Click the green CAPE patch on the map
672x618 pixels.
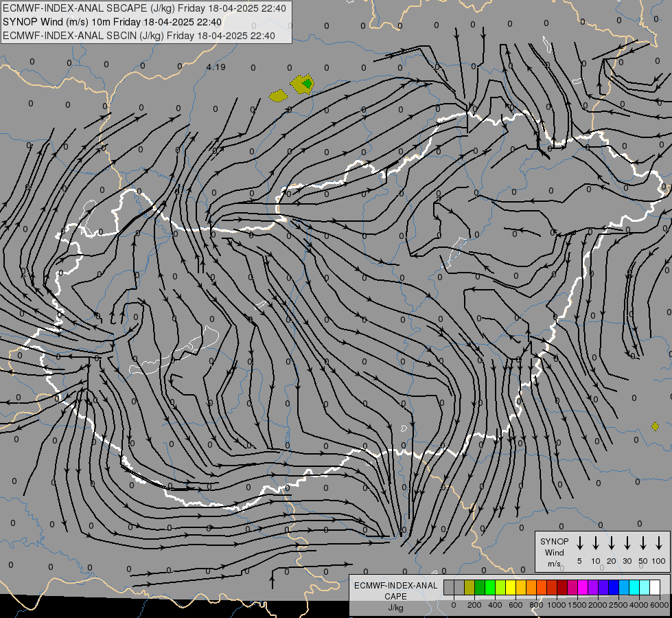coord(307,83)
